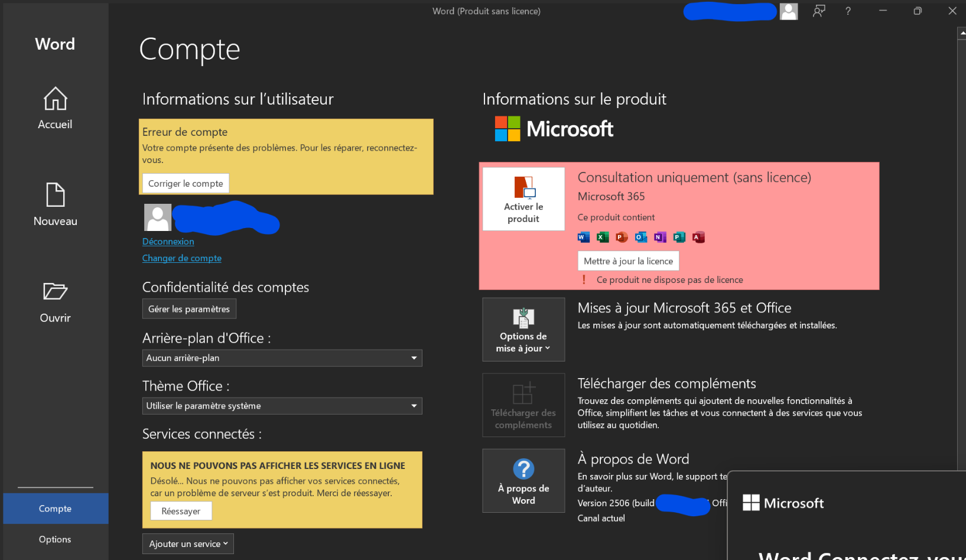Click Mettre à jour la licence button
The image size is (966, 560).
(x=628, y=261)
